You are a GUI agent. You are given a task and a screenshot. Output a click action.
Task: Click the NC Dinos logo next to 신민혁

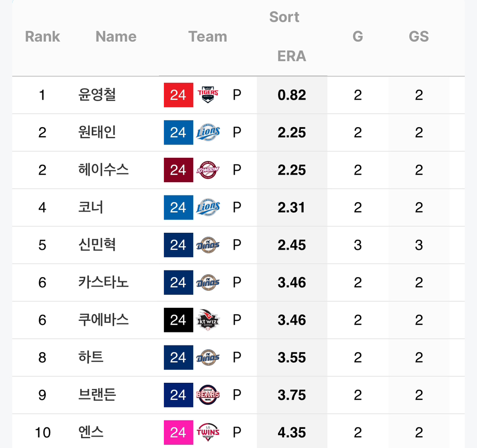pyautogui.click(x=208, y=245)
